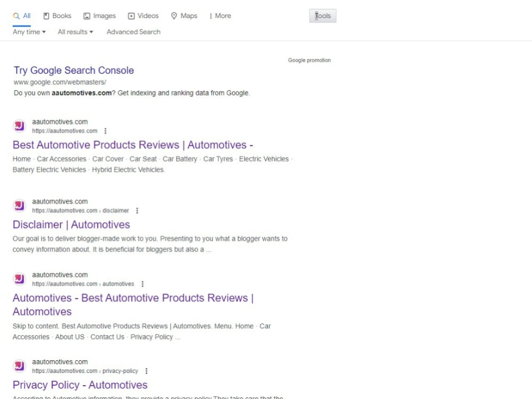This screenshot has height=399, width=532.
Task: Open the Videos tab
Action: click(x=143, y=16)
